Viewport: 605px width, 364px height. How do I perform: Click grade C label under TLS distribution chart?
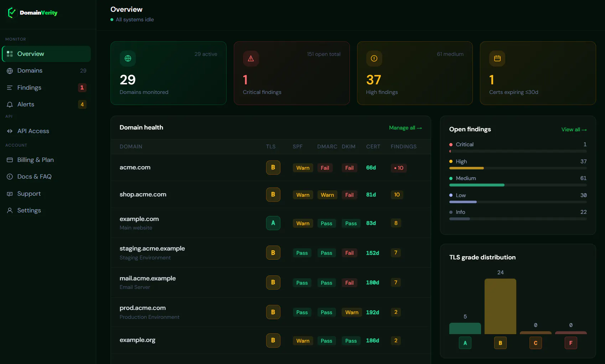click(536, 343)
